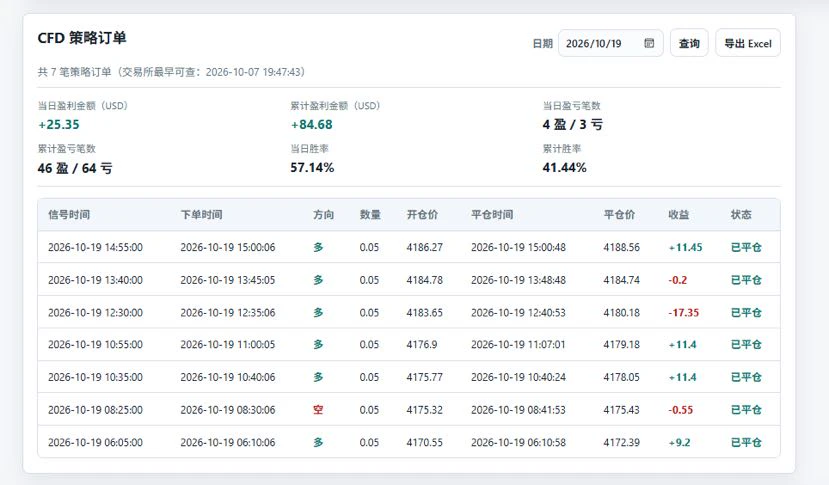Click the red 空 direction in 08:25 row
Screen dimensions: 829x485
(318, 410)
